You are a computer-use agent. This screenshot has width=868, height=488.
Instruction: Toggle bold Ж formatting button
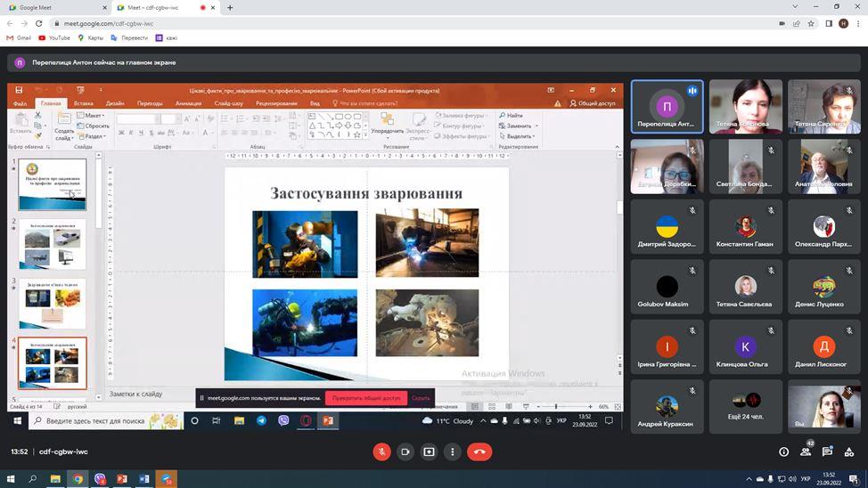coord(121,133)
